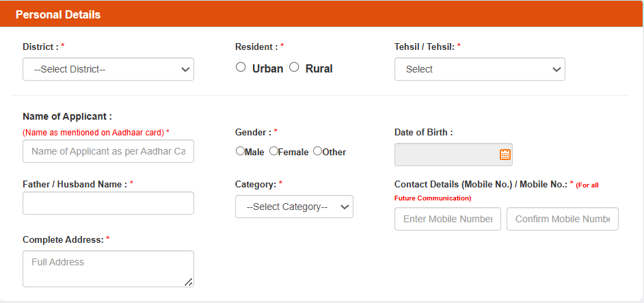Click the 'Name as mentioned on Aadhaar card' note
The width and height of the screenshot is (644, 303).
point(96,133)
